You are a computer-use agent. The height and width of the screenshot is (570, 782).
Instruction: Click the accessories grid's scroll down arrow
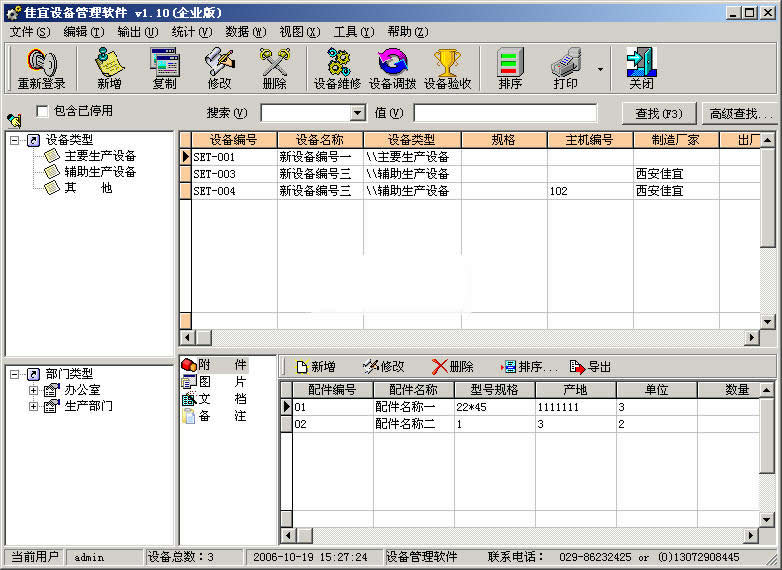click(x=767, y=520)
